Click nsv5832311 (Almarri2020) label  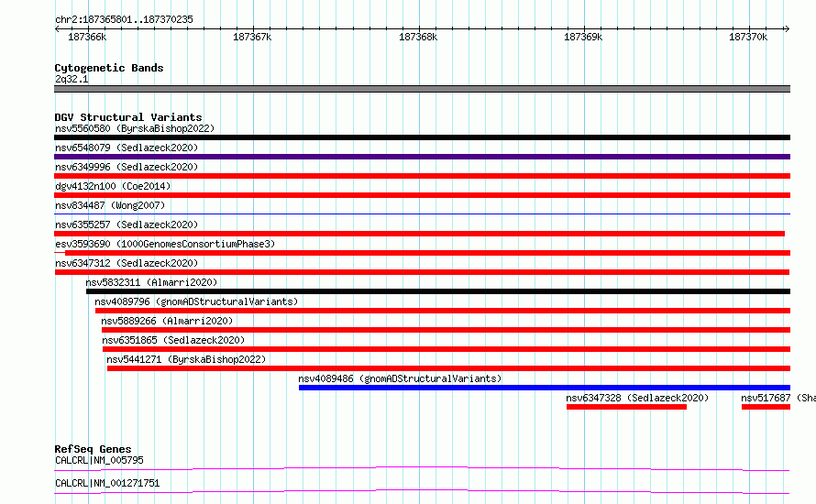tap(151, 282)
